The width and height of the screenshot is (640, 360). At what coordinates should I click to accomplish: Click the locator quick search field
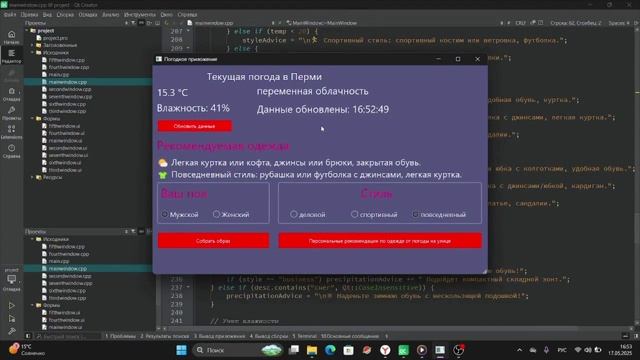tap(67, 336)
